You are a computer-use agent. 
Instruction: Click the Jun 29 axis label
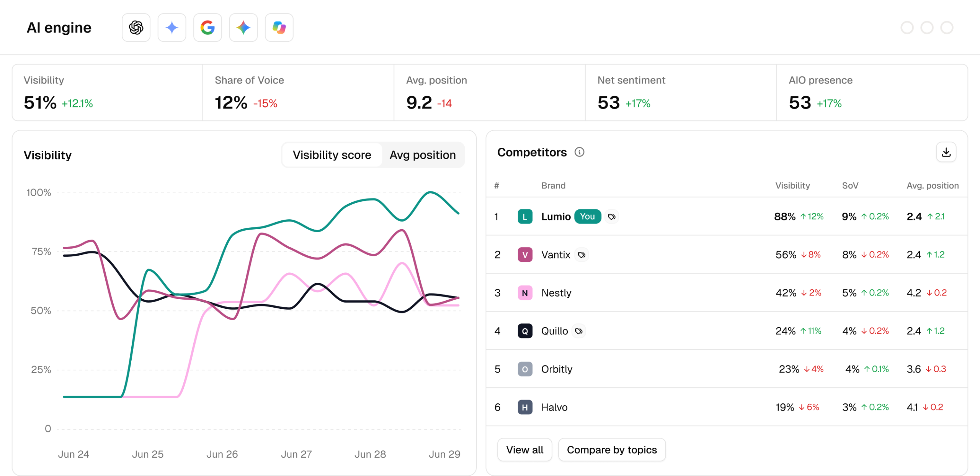(x=444, y=454)
